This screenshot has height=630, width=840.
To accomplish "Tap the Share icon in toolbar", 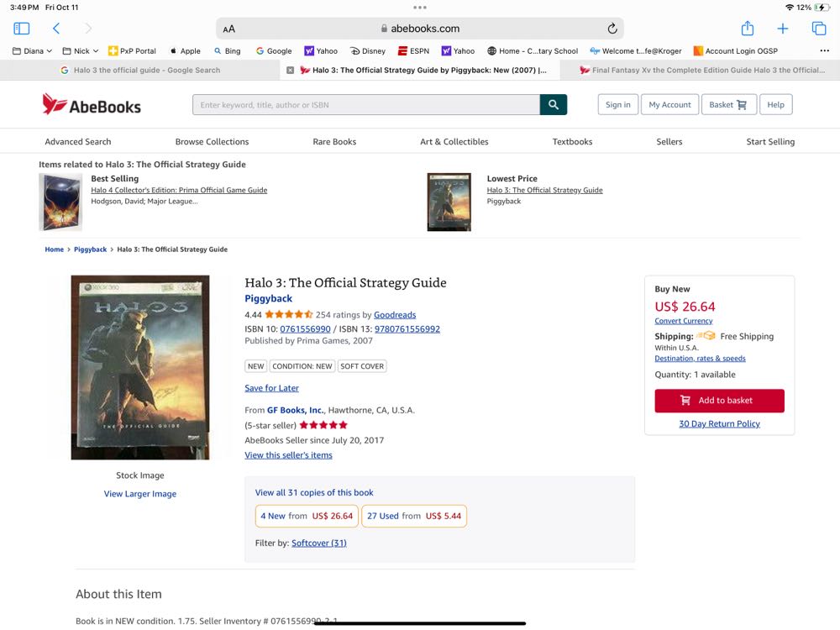I will tap(747, 29).
